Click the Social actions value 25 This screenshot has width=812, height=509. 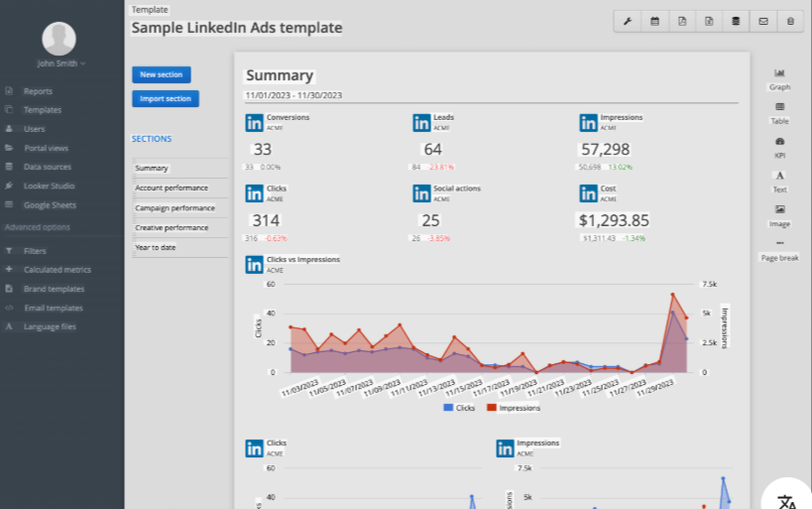click(x=430, y=221)
